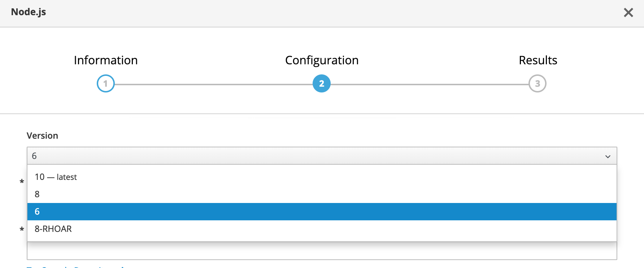
Task: Choose the 8-RHOAR version option
Action: pos(322,229)
